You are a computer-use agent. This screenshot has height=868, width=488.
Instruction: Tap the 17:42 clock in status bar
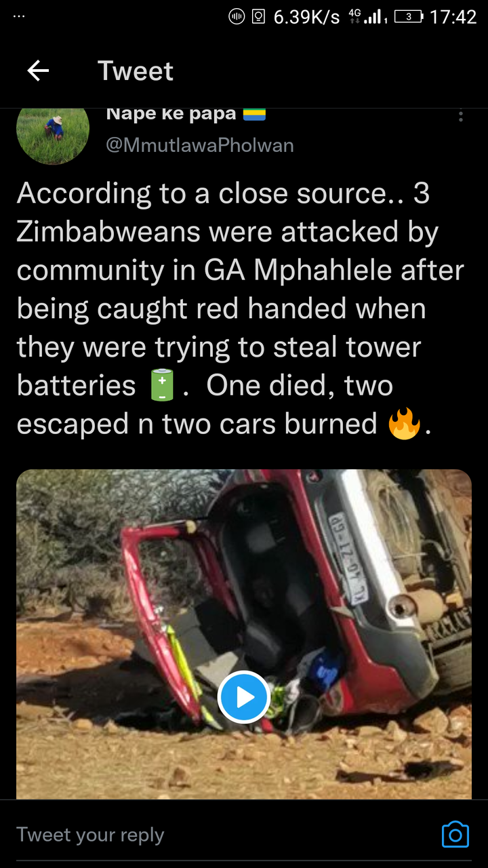coord(453,17)
